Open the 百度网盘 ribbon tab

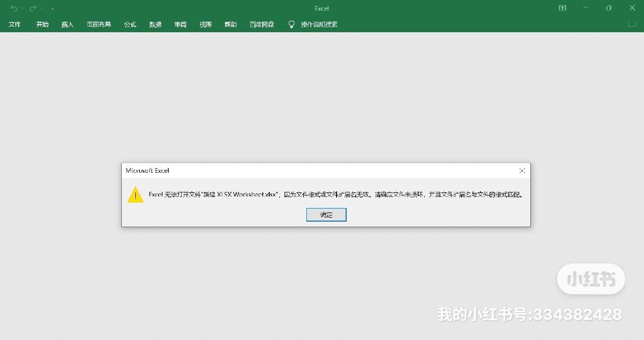pos(262,24)
